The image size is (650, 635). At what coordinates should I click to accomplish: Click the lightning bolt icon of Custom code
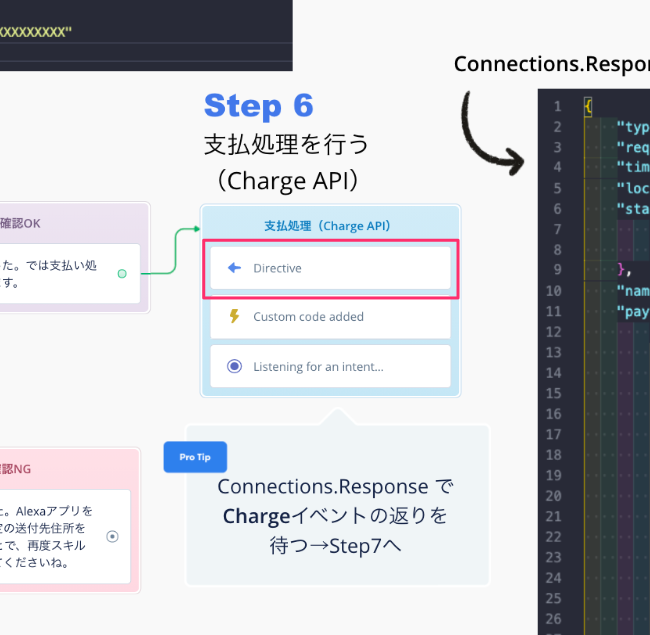tap(234, 316)
